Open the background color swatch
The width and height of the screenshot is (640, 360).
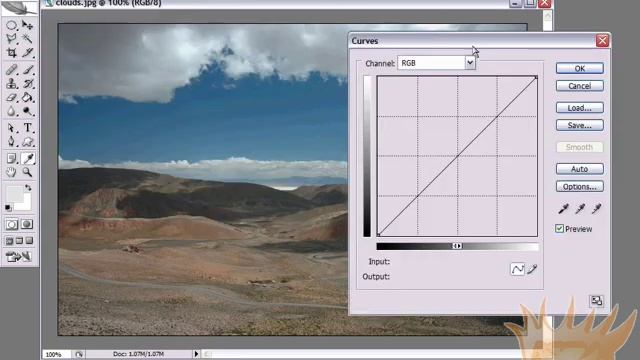coord(25,204)
